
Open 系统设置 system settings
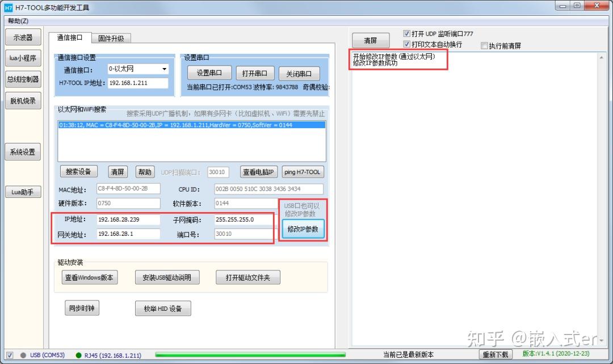23,151
